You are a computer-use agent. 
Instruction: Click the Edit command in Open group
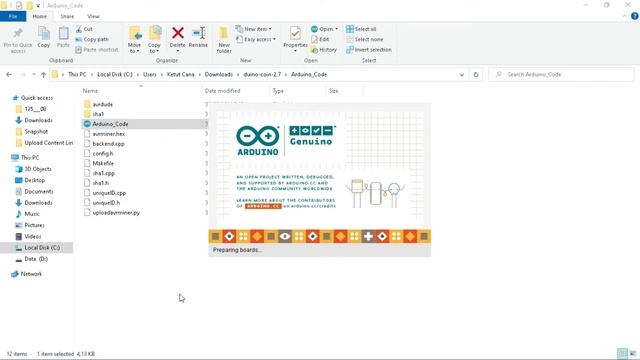click(320, 39)
